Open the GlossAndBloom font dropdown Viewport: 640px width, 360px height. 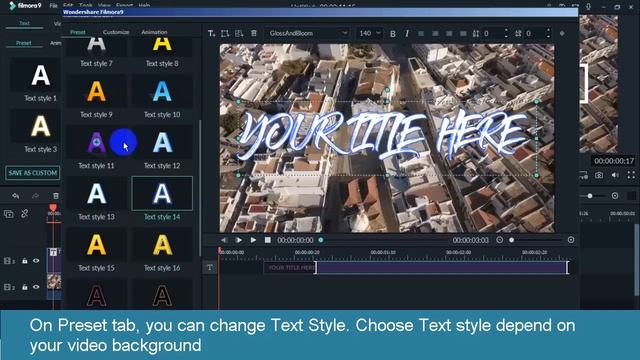308,33
